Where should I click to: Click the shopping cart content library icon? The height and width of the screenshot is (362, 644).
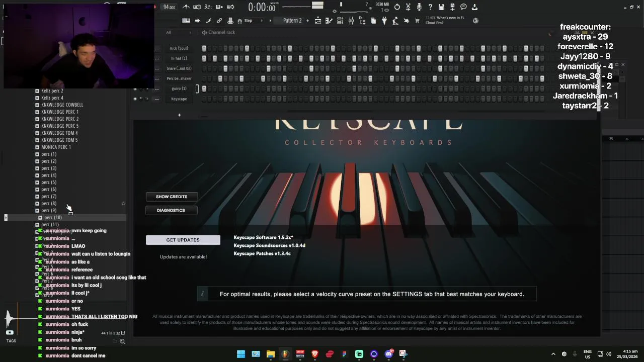(417, 21)
